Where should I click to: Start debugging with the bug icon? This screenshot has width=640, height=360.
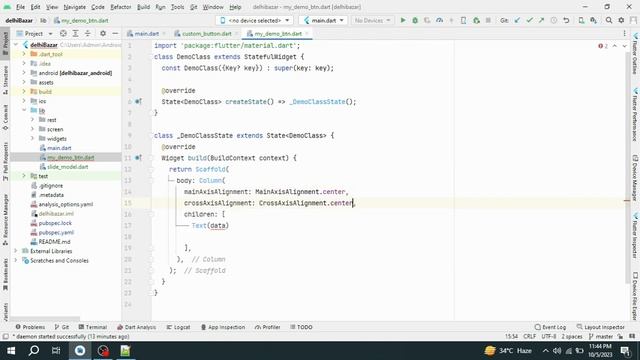click(x=415, y=20)
